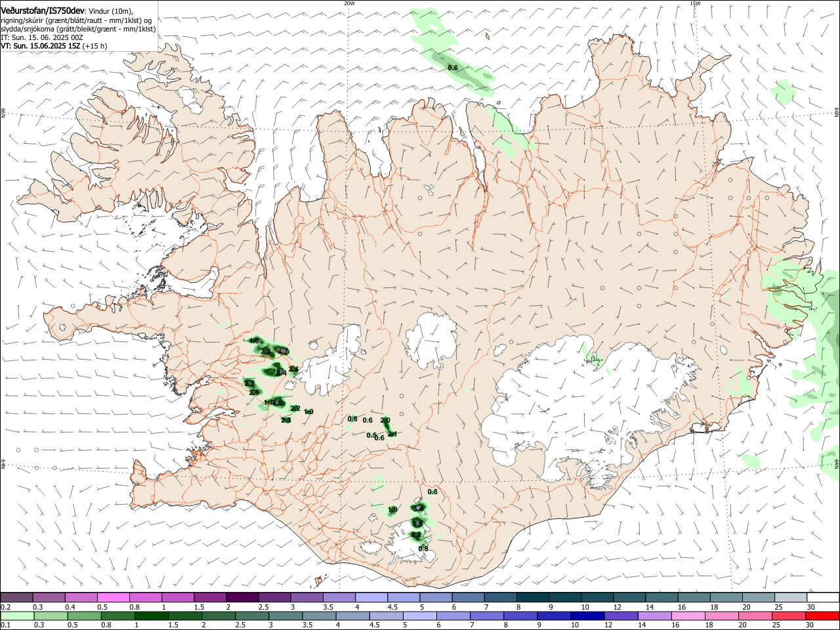Select the darkest green lower swatch between 1 and 1.5
840x630 pixels.
[x=151, y=616]
